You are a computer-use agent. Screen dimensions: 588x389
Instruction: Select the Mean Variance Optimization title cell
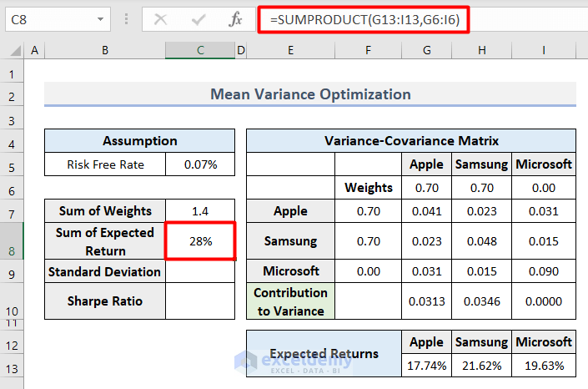pos(310,94)
